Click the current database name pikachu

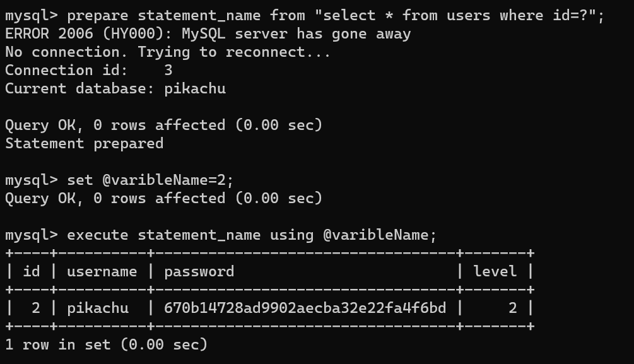coord(194,88)
